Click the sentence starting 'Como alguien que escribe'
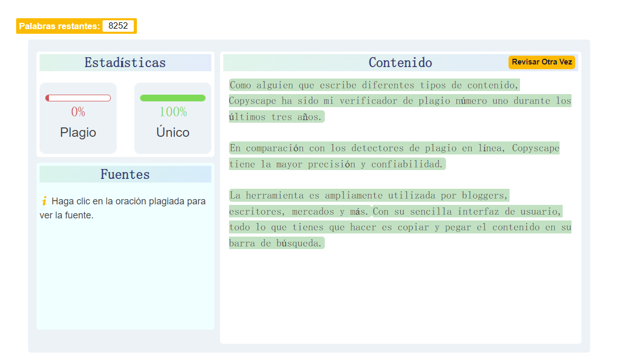 pos(400,101)
